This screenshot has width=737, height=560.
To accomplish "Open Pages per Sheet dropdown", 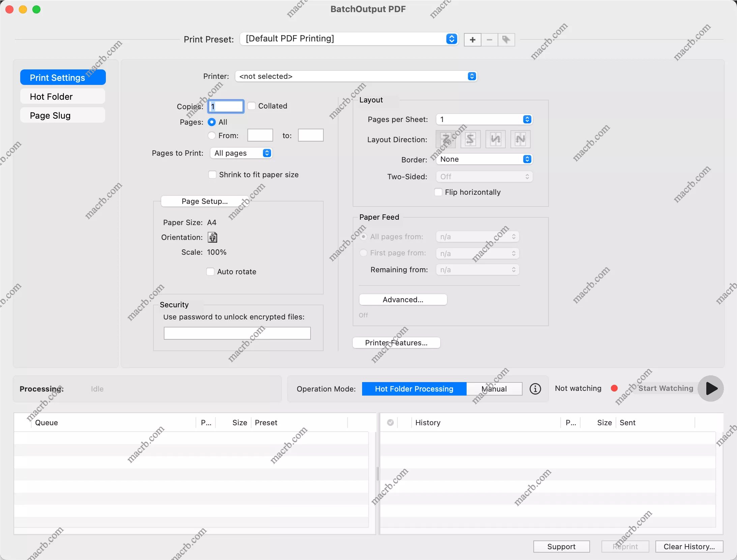I will [x=484, y=119].
